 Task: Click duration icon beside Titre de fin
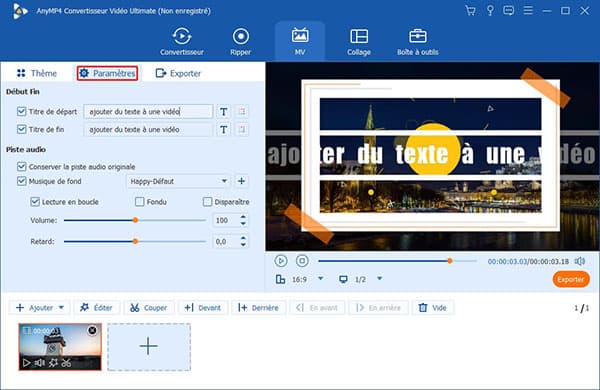[241, 129]
